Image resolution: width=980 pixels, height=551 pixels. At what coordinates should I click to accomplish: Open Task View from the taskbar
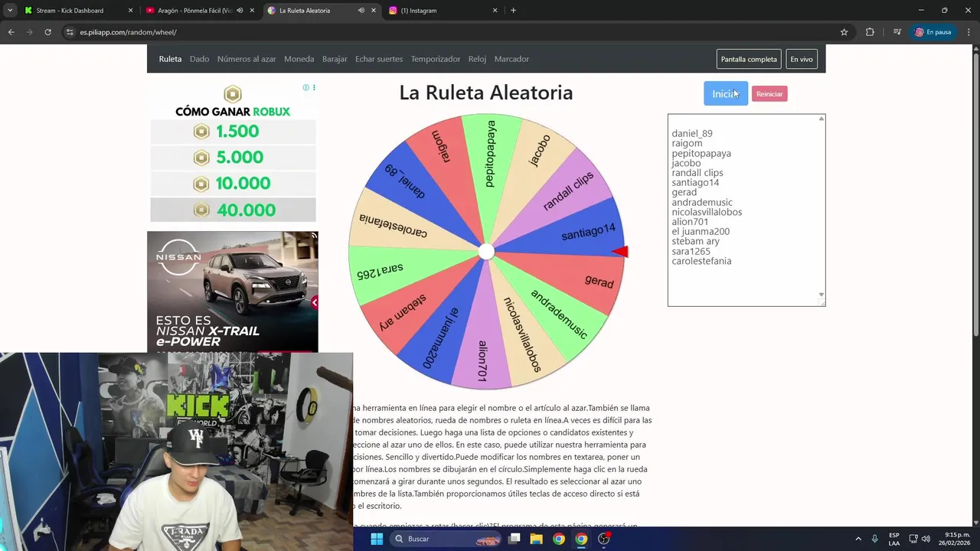514,539
